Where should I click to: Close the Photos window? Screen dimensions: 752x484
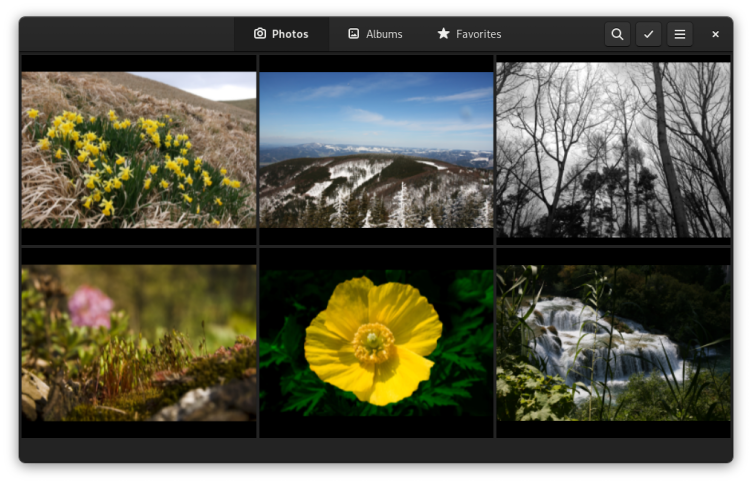coord(715,34)
